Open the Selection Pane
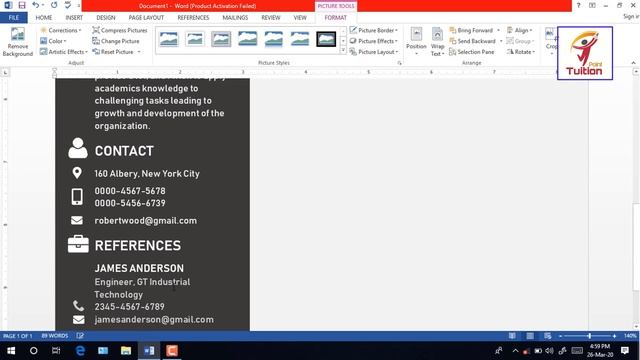Screen dimensions: 640x360 471,52
